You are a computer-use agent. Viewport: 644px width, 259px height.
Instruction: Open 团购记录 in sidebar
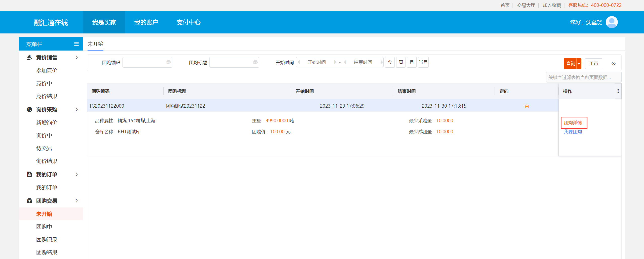click(x=47, y=239)
